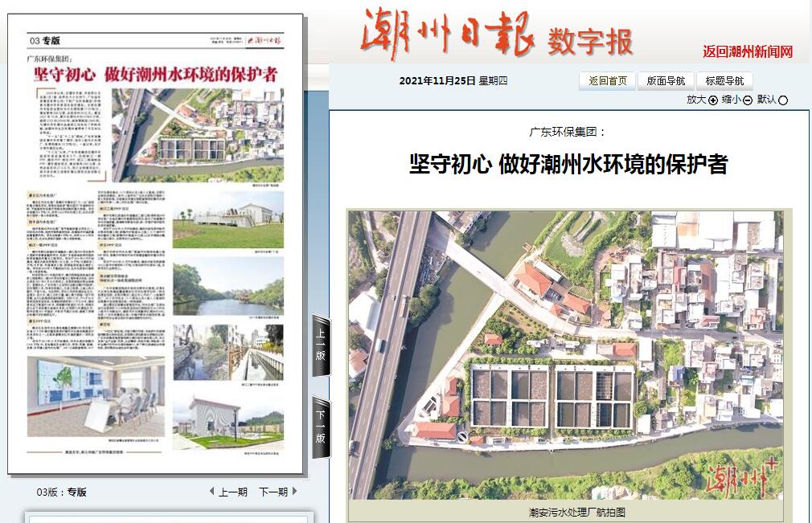Follow the 返回潮州新闻网 link
812x523 pixels.
pos(748,52)
